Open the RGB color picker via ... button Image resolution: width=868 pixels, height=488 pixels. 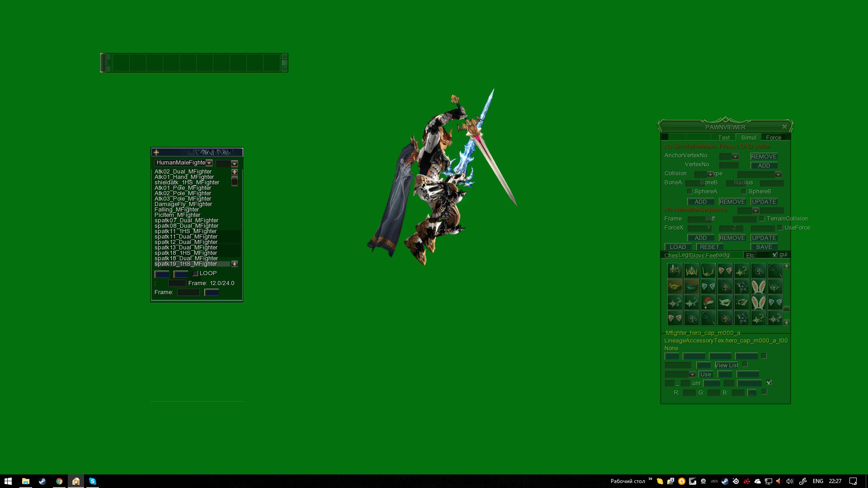pyautogui.click(x=752, y=393)
